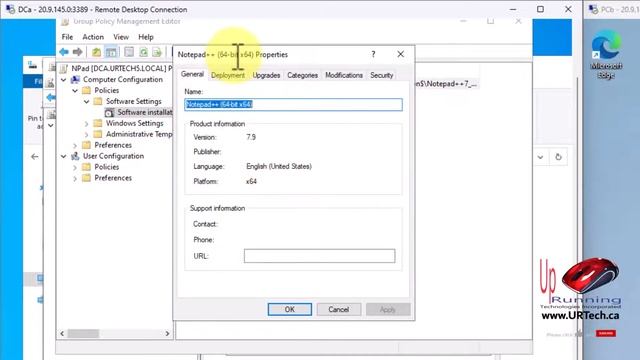Select the Software installation tree item
This screenshot has height=360, width=640.
tap(144, 112)
